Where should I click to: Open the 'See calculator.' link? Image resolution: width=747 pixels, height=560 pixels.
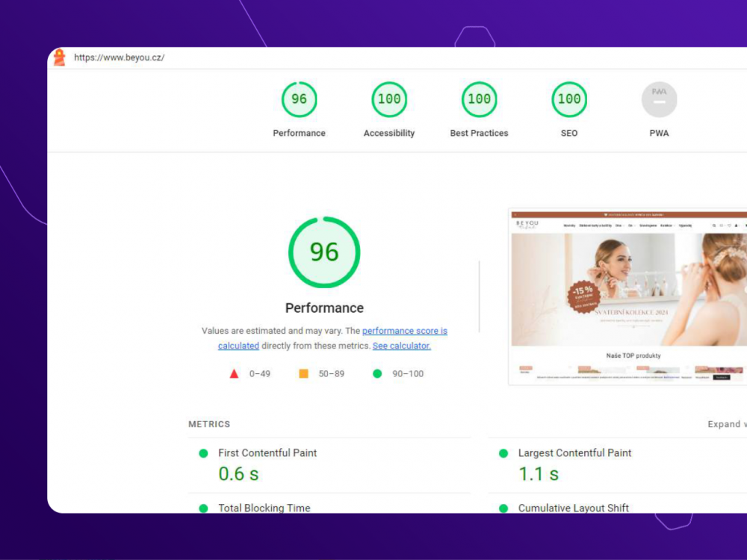[401, 346]
